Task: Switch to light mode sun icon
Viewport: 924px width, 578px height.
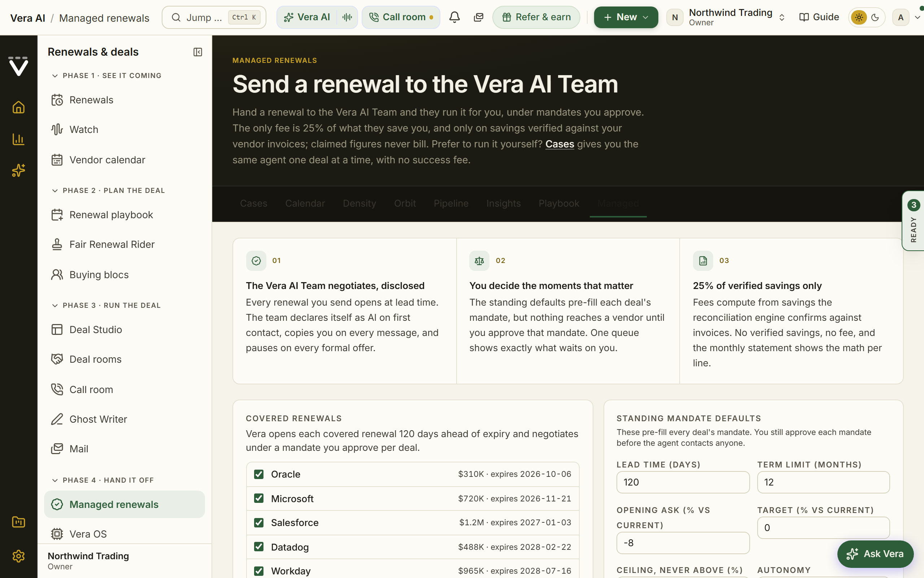Action: click(x=859, y=17)
